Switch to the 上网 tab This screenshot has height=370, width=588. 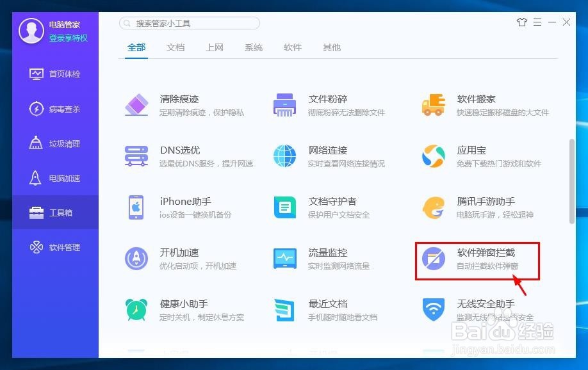(x=215, y=47)
